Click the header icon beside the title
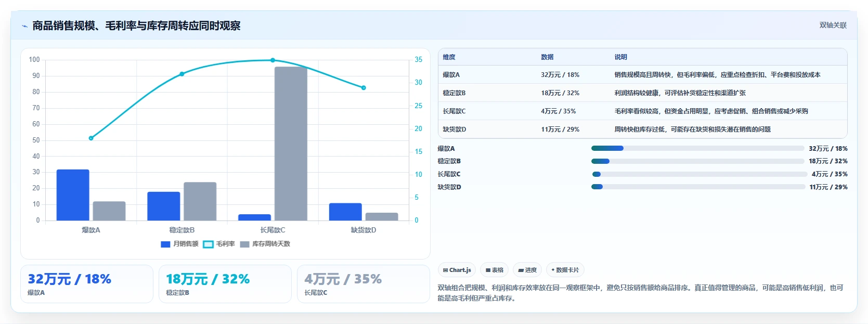The image size is (868, 324). 24,26
